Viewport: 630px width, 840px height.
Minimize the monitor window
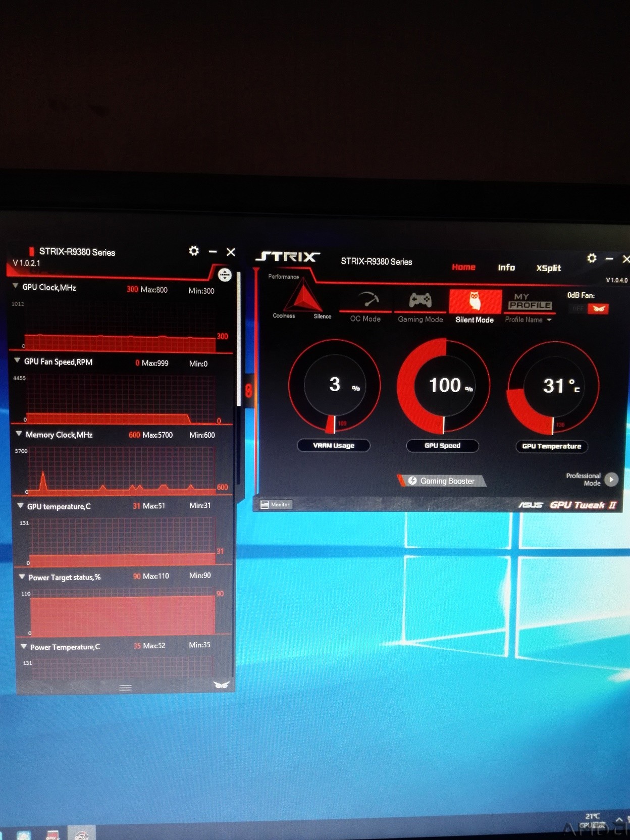coord(213,251)
